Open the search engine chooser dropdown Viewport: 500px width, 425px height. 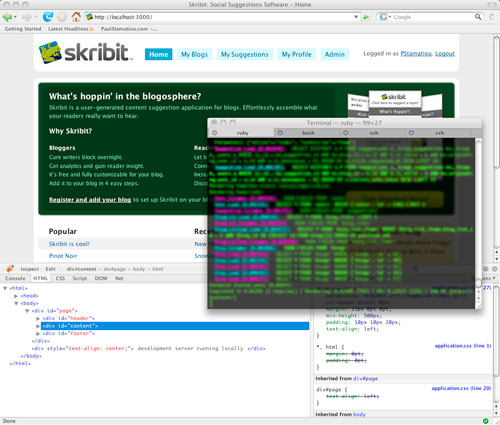pyautogui.click(x=389, y=17)
